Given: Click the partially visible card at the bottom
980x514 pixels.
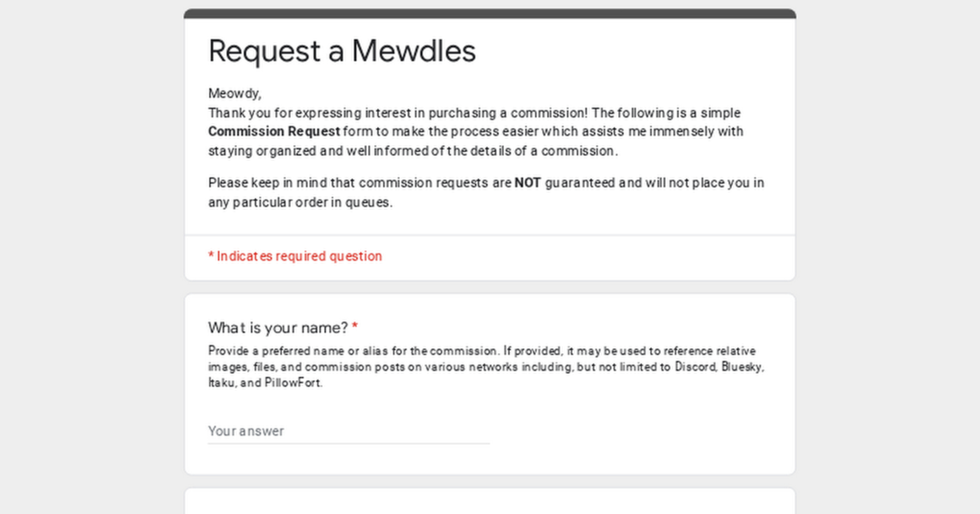Looking at the screenshot, I should (490, 502).
